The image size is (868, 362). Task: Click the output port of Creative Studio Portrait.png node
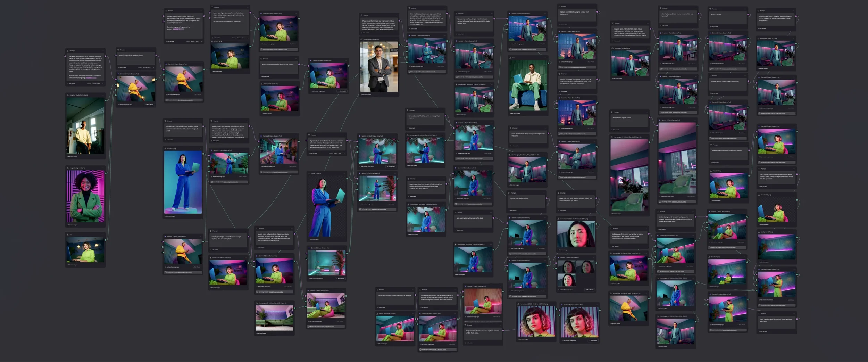tap(106, 100)
